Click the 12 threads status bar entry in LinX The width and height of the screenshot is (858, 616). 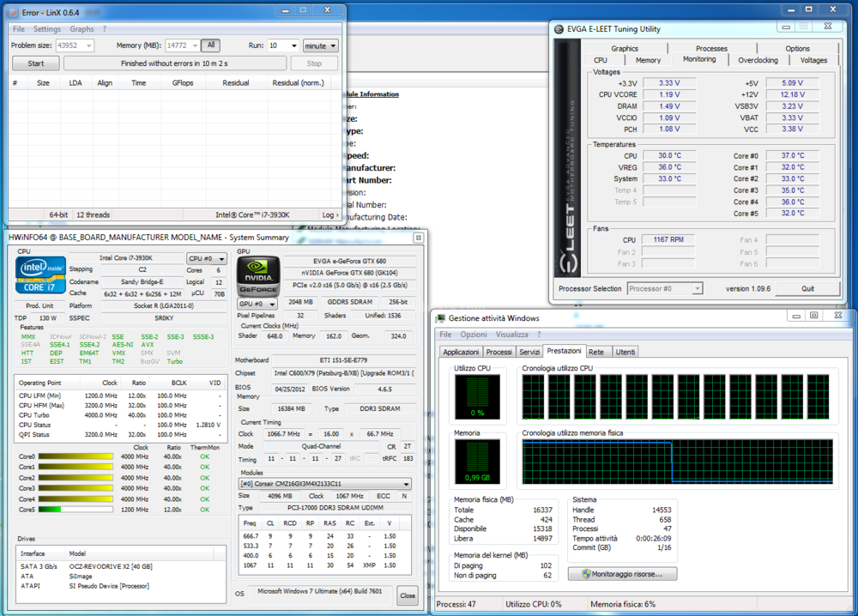tap(93, 215)
